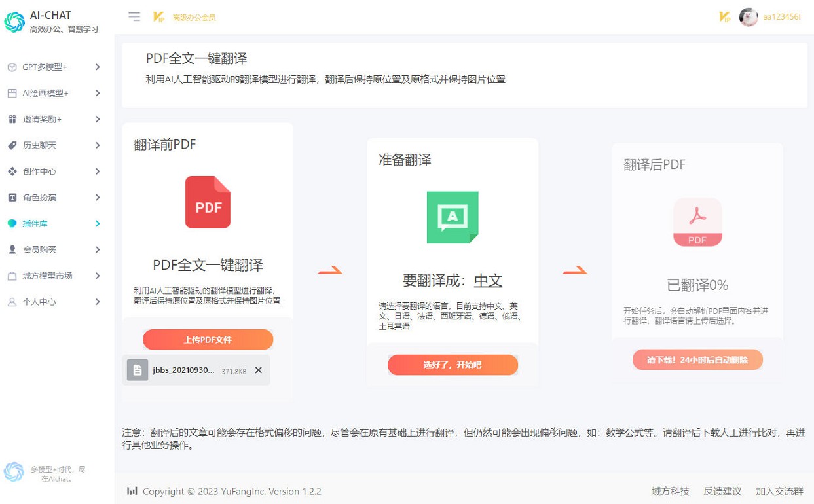Click the 选好了，开始吧 start button

click(x=453, y=365)
